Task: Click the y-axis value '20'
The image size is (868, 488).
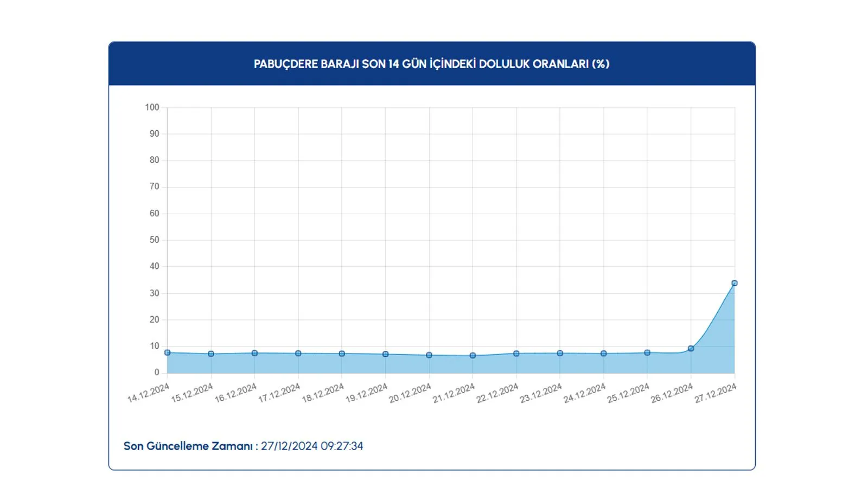Action: (155, 320)
